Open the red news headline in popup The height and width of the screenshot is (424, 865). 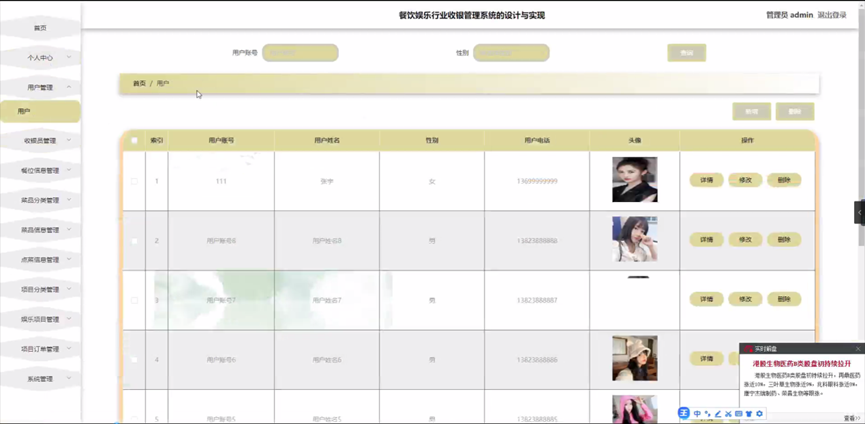pyautogui.click(x=802, y=364)
